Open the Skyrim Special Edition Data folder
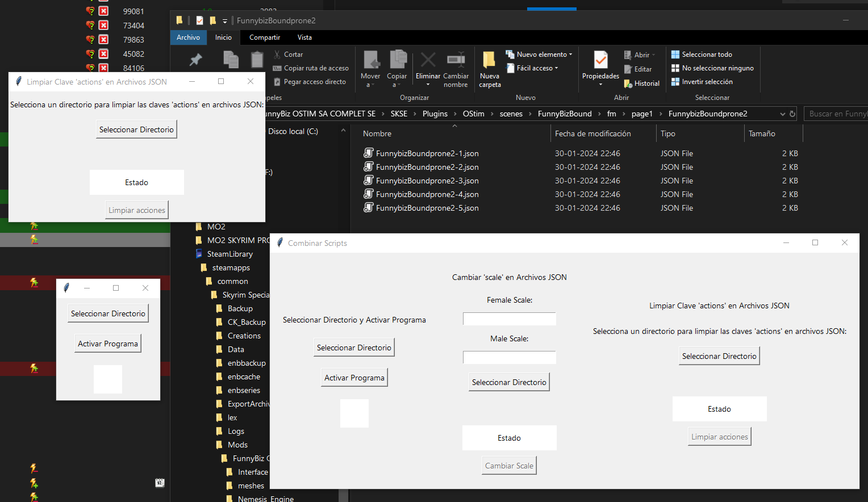The image size is (868, 502). pos(236,349)
